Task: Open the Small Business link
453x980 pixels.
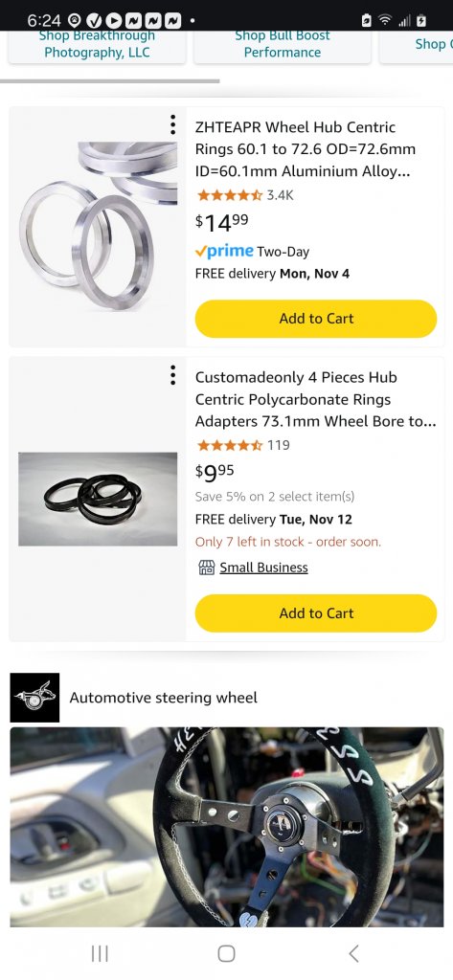Action: 263,568
